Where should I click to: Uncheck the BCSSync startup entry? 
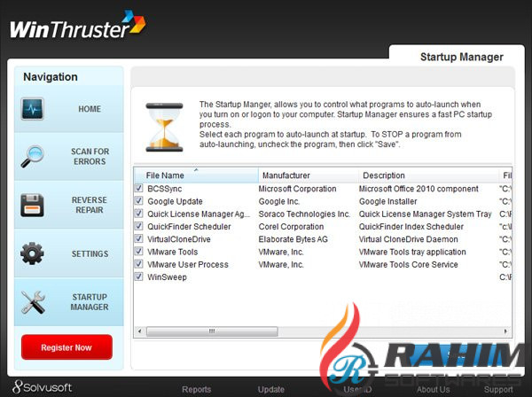coord(139,188)
